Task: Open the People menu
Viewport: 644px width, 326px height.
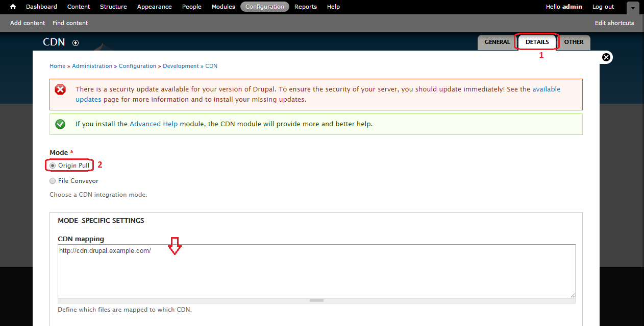Action: tap(192, 7)
